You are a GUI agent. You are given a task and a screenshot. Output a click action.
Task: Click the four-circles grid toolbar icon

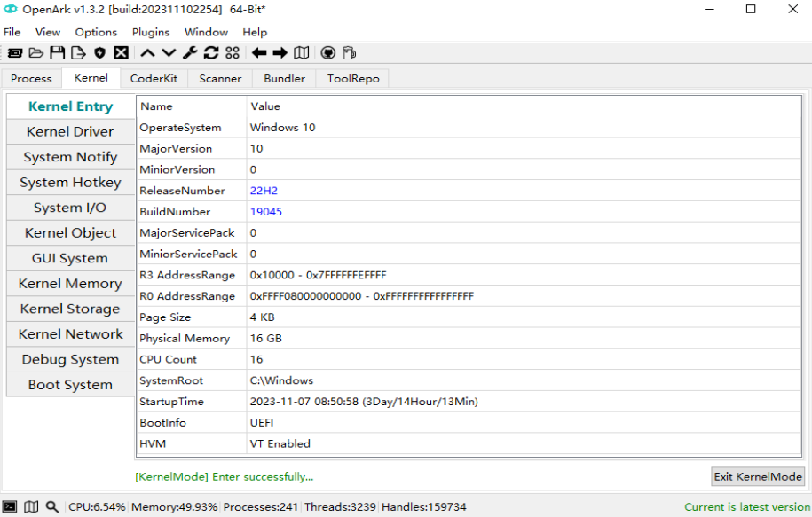pyautogui.click(x=233, y=53)
